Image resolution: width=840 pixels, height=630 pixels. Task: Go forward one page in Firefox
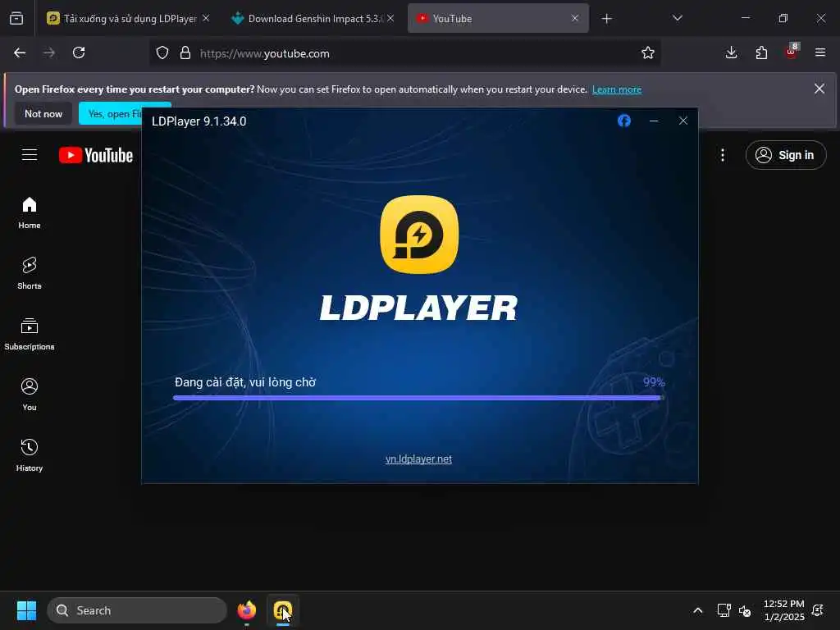click(x=49, y=52)
